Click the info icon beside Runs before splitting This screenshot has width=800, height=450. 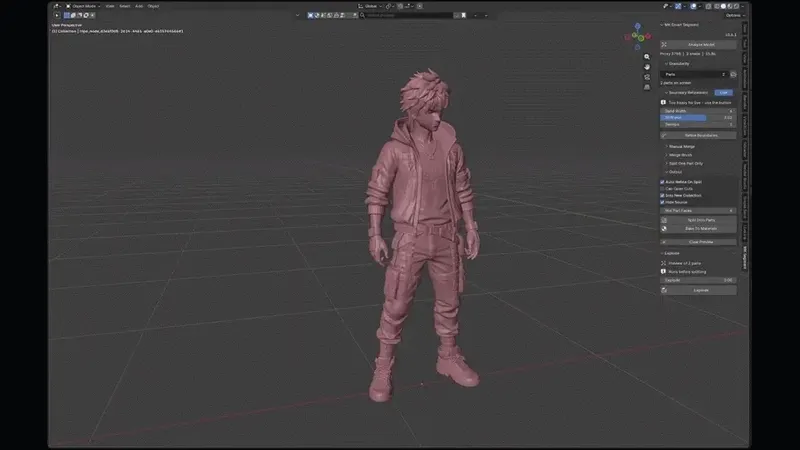663,272
